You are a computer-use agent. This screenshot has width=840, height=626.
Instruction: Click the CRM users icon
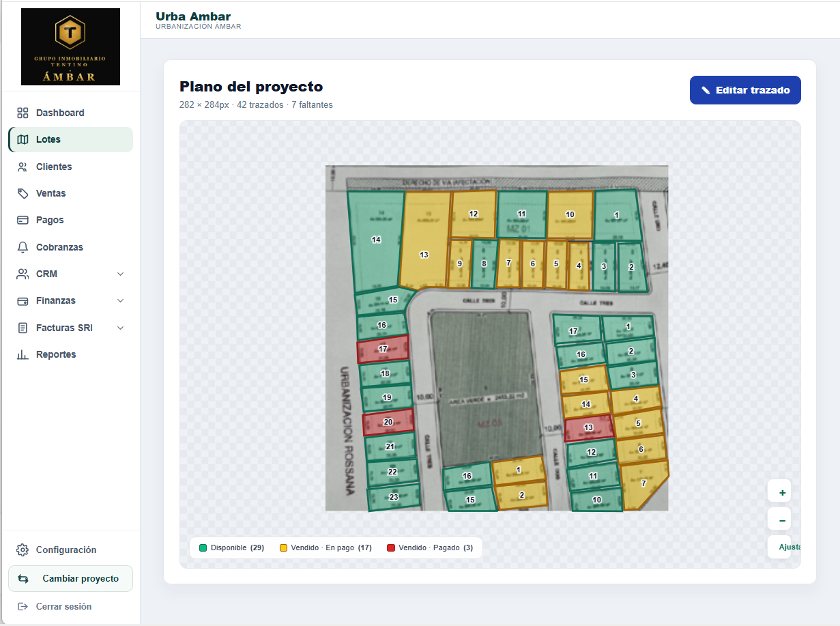[23, 274]
